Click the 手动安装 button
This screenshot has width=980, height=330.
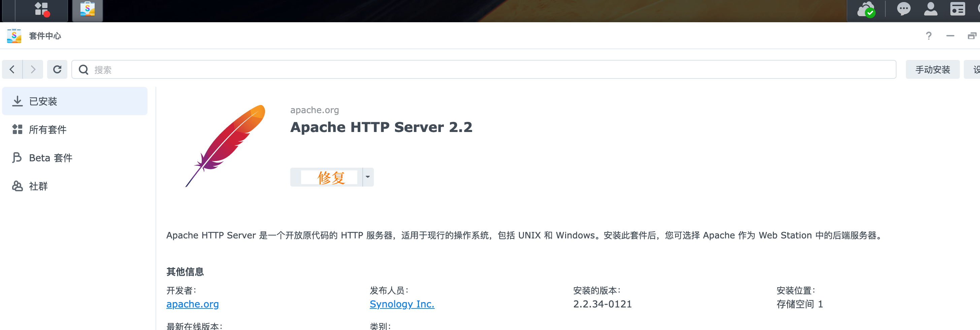[932, 70]
